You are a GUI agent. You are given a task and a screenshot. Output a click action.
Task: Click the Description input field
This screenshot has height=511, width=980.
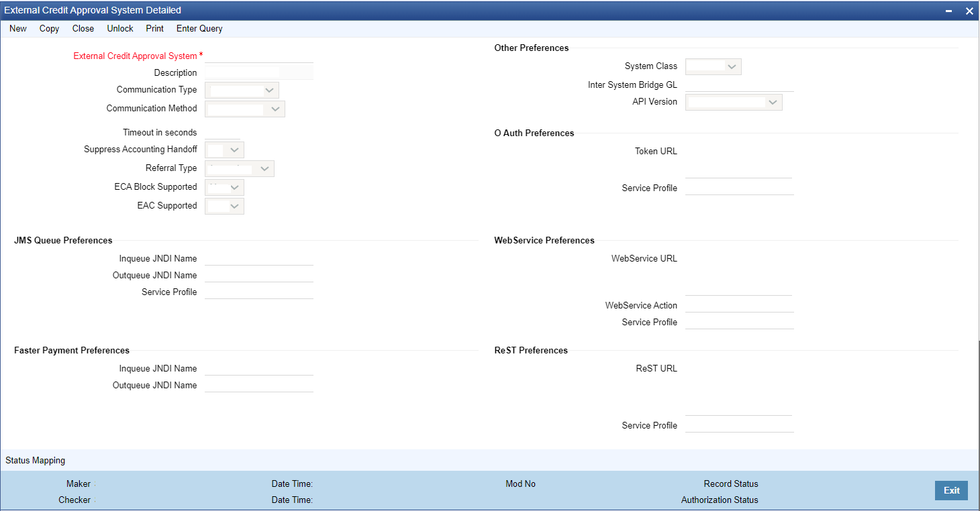259,72
